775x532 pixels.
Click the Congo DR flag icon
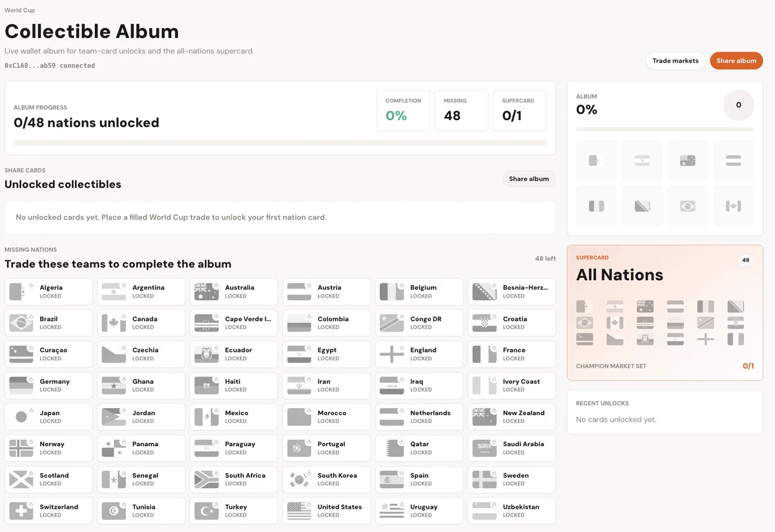coord(392,323)
